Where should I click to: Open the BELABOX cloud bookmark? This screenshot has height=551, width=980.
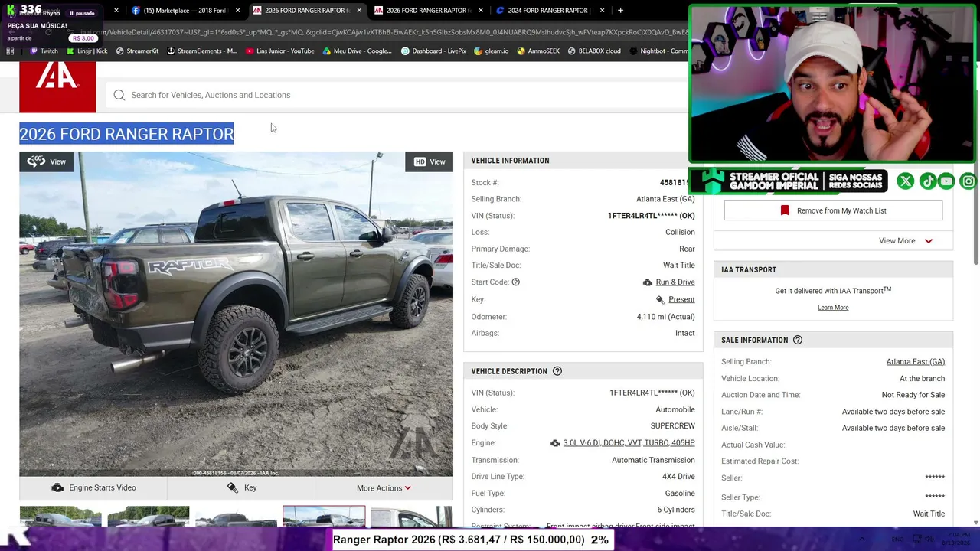(594, 51)
